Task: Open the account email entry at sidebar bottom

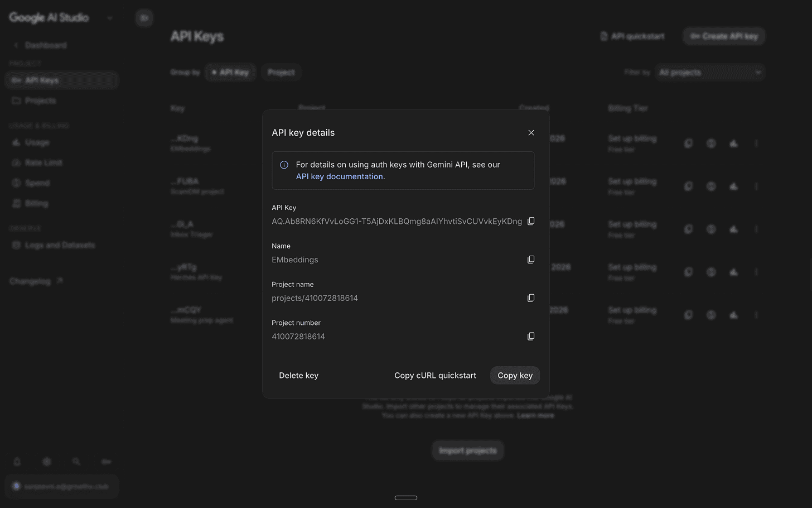Action: pyautogui.click(x=61, y=487)
